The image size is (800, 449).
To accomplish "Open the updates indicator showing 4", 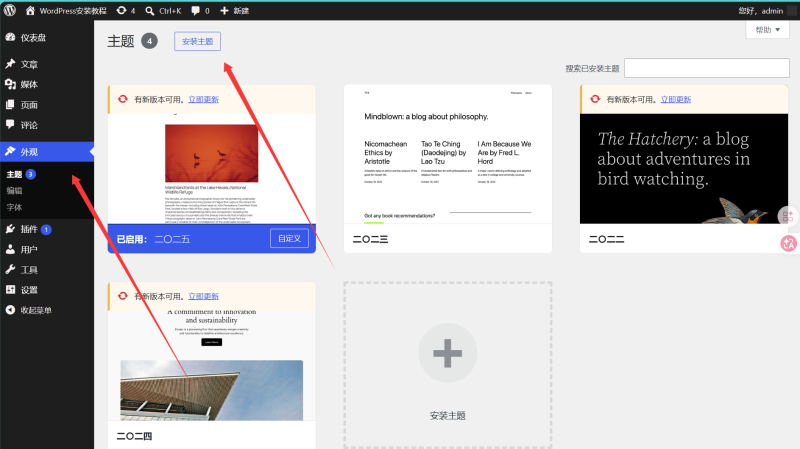I will coord(126,10).
